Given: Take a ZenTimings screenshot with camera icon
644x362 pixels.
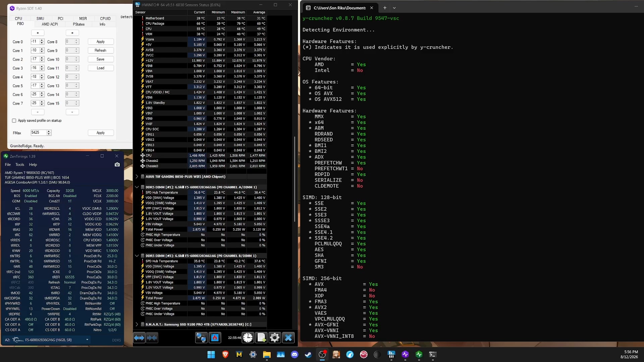Looking at the screenshot, I should click(x=117, y=165).
